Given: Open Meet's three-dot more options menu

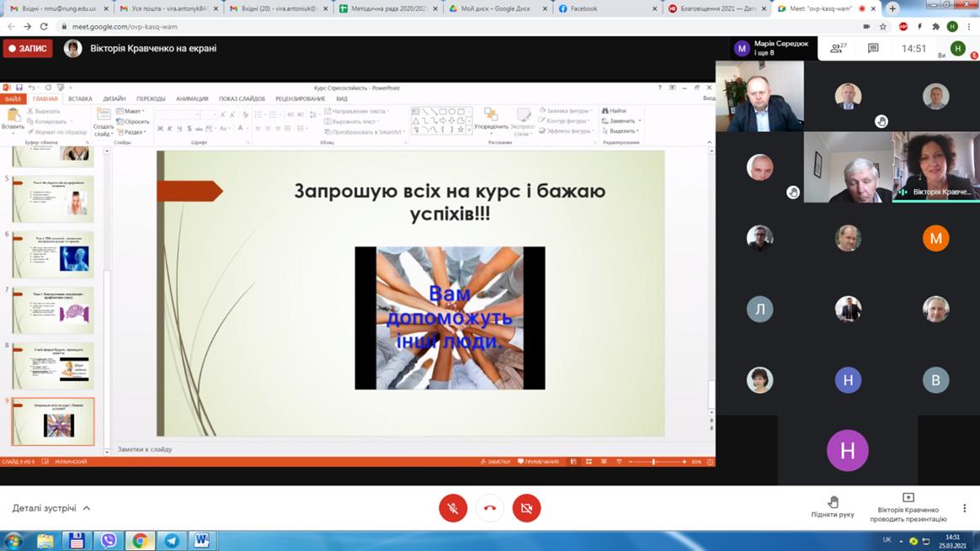Looking at the screenshot, I should (x=964, y=508).
